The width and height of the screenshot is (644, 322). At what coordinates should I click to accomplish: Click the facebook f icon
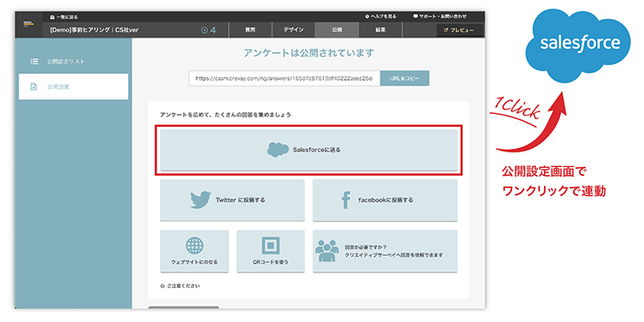pyautogui.click(x=345, y=200)
